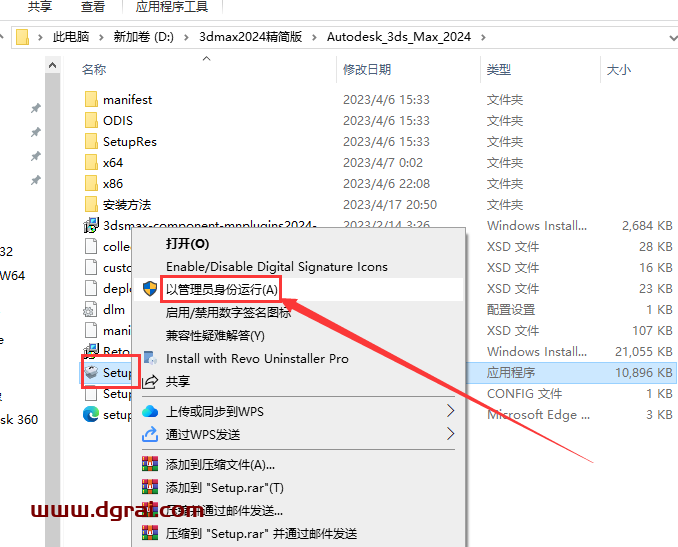678x547 pixels.
Task: Click the WinRAR icon for 添加到 "Setup.rar"
Action: 150,487
